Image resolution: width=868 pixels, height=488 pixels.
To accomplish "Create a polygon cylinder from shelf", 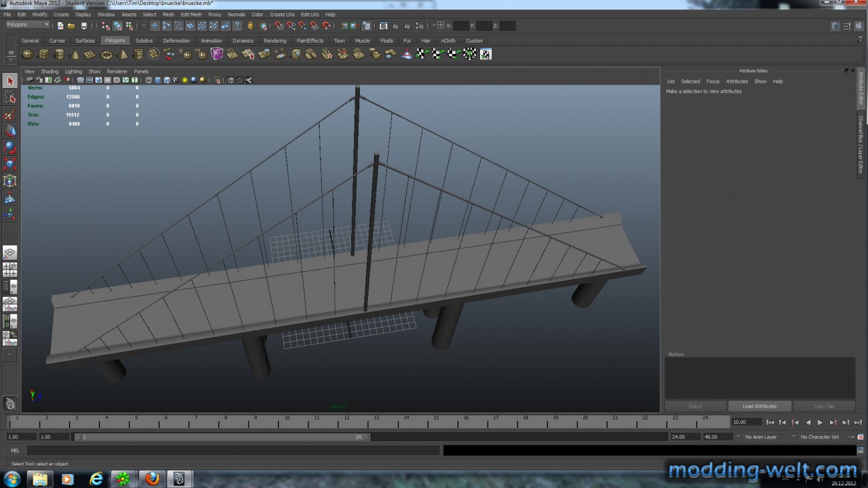I will [59, 54].
